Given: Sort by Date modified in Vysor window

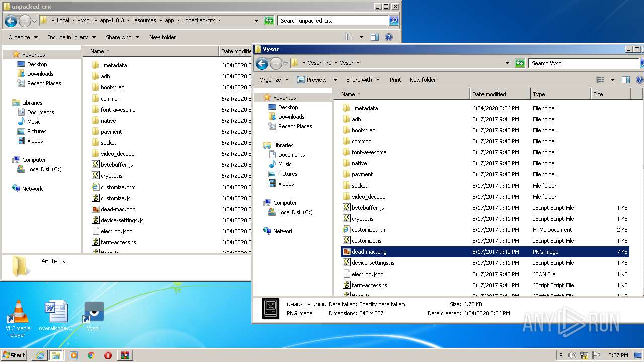Looking at the screenshot, I should 499,94.
